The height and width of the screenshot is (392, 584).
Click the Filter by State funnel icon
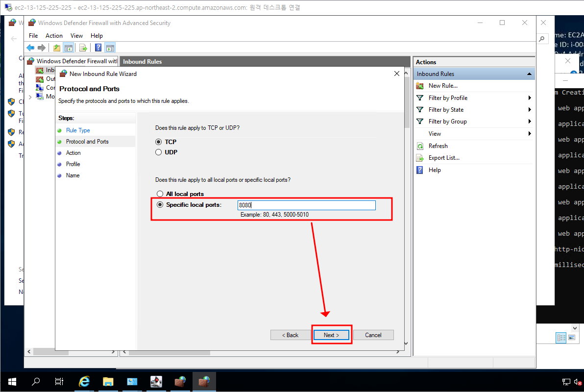click(x=420, y=110)
